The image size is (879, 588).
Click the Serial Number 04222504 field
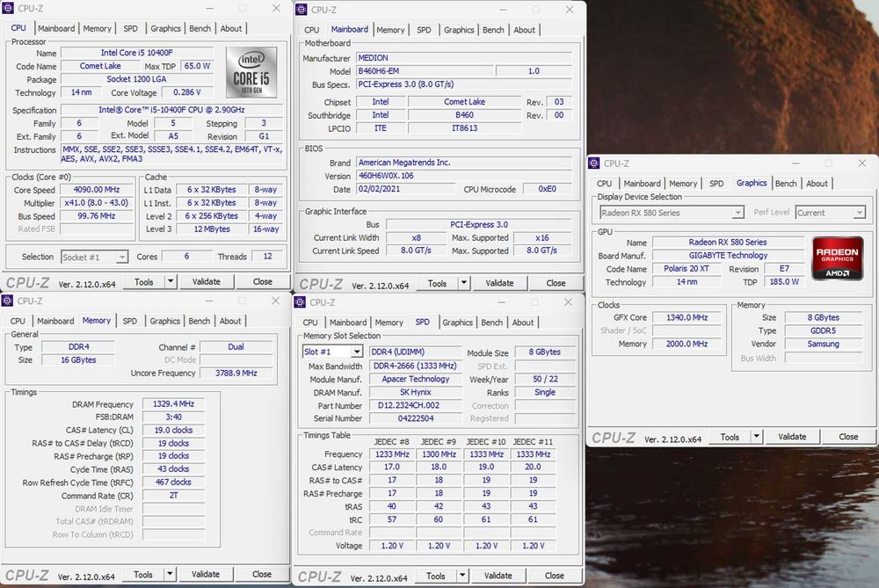click(416, 418)
